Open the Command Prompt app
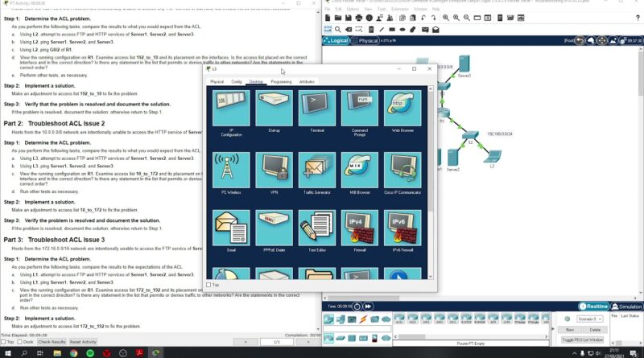The image size is (644, 358). click(x=359, y=108)
